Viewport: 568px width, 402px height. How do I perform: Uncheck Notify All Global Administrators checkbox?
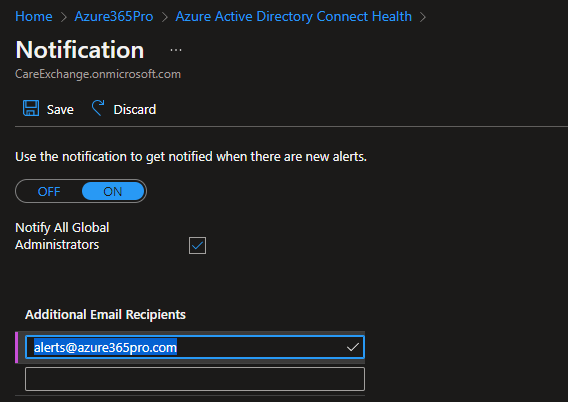(x=197, y=246)
